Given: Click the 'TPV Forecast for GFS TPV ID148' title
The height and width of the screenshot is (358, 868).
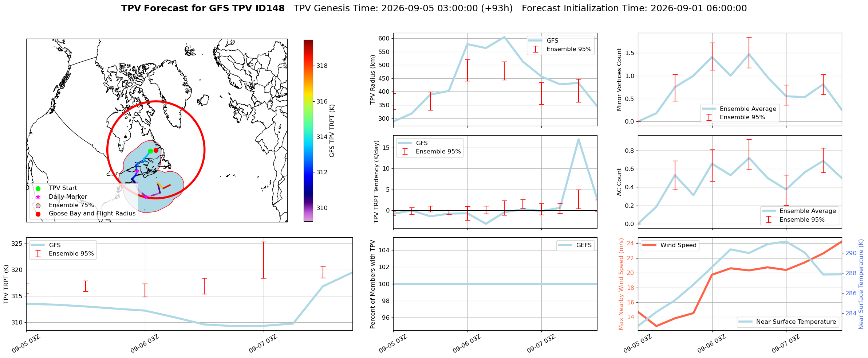Looking at the screenshot, I should tap(203, 8).
